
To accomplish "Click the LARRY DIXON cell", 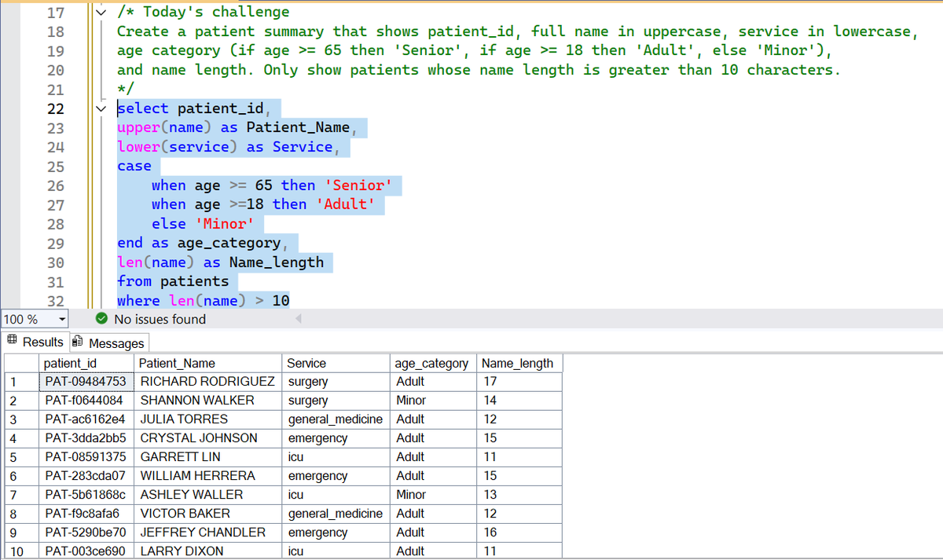I will (x=207, y=551).
